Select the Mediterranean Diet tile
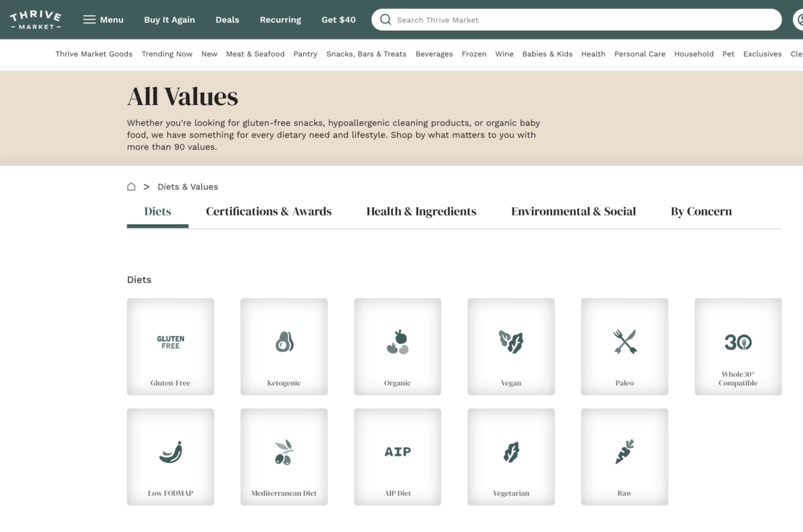Viewport: 803px width, 532px height. pyautogui.click(x=284, y=457)
